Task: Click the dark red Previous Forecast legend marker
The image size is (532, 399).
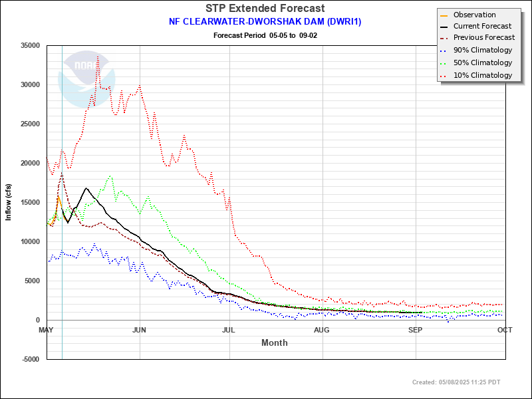Action: (445, 39)
